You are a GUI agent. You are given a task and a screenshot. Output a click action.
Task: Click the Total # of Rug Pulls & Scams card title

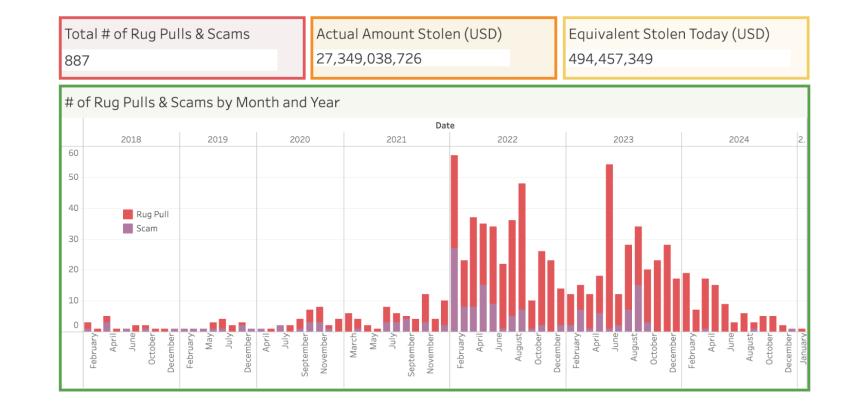point(157,34)
